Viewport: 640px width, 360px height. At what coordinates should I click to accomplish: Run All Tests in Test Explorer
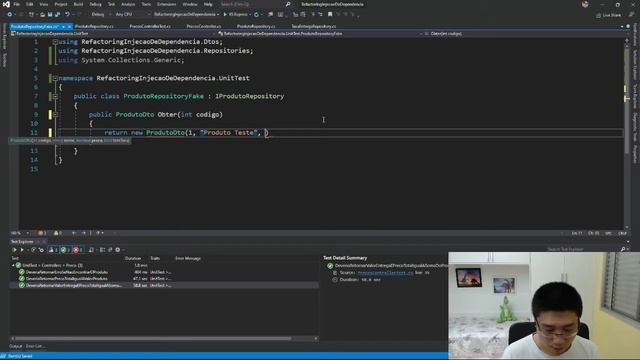14,250
